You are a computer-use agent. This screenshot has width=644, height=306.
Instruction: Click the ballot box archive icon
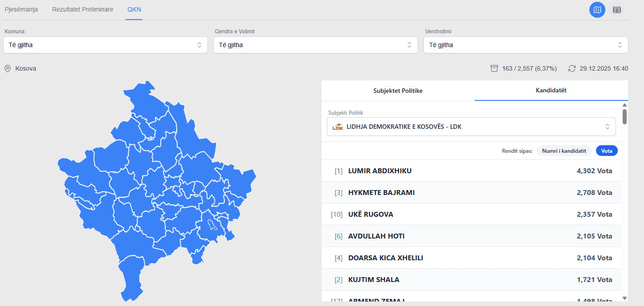point(494,68)
